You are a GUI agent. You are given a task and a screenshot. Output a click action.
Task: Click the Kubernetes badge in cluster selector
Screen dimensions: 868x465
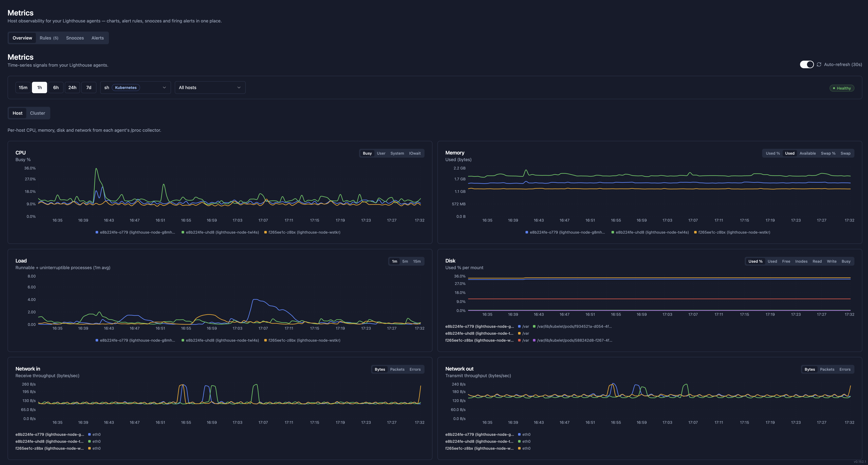126,88
